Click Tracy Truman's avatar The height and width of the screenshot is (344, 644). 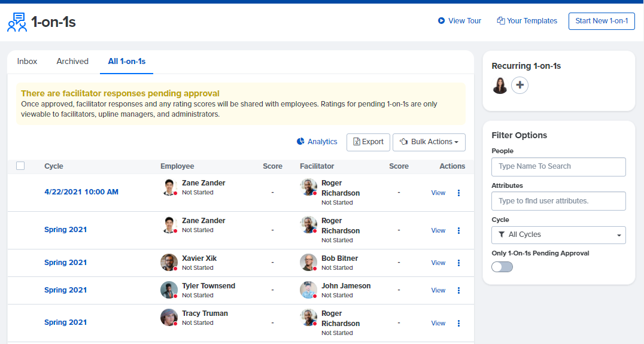pos(169,317)
